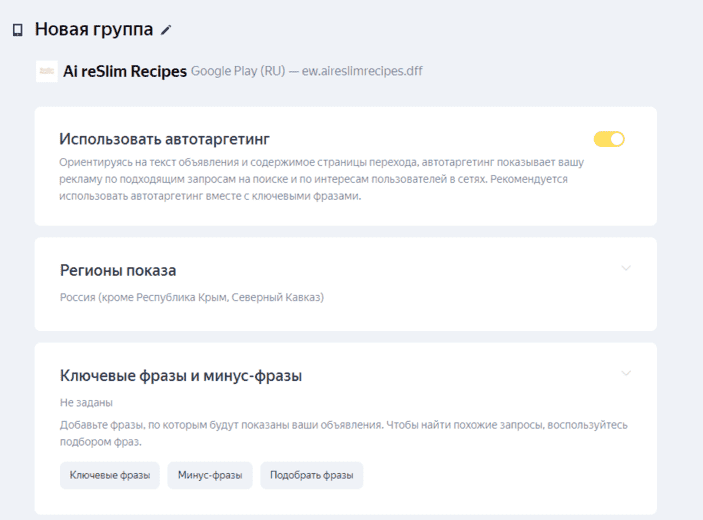
Task: Expand the Регионы показа section chevron
Action: [626, 268]
